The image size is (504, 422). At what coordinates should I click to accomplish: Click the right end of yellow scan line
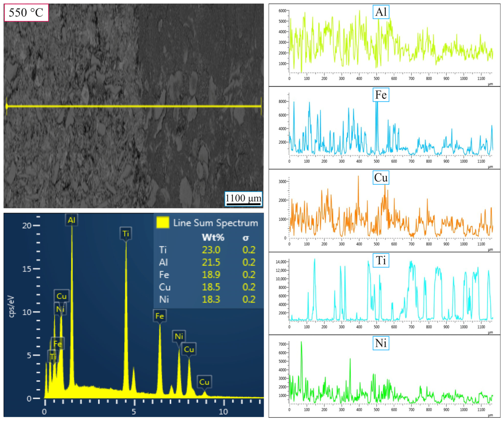pos(261,106)
